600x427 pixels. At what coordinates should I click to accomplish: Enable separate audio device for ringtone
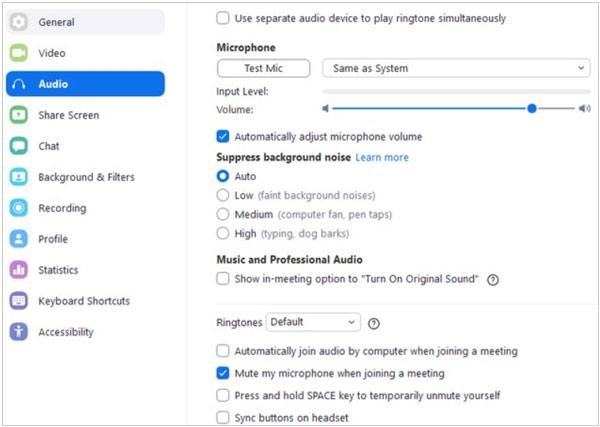click(x=223, y=18)
